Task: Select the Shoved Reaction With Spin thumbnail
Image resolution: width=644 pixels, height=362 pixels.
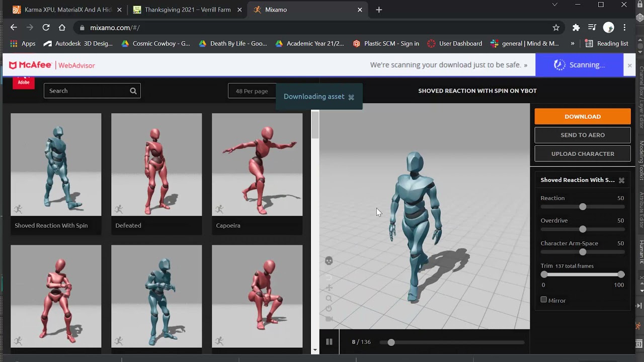Action: [56, 164]
